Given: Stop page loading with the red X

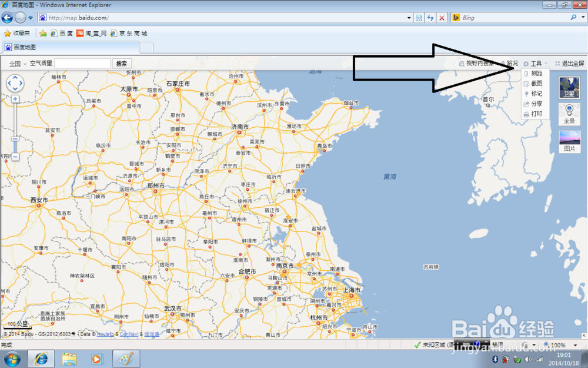Looking at the screenshot, I should 442,18.
